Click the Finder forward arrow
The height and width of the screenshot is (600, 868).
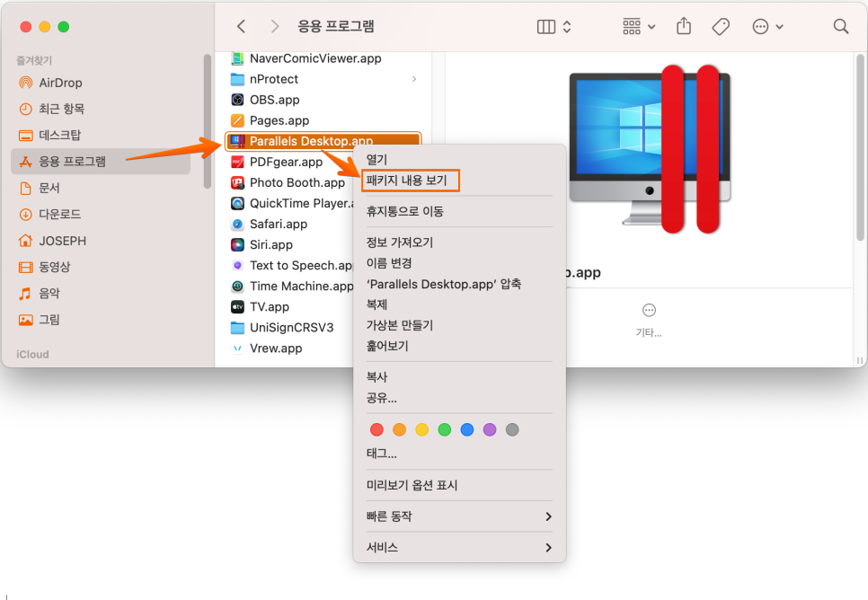pyautogui.click(x=274, y=26)
